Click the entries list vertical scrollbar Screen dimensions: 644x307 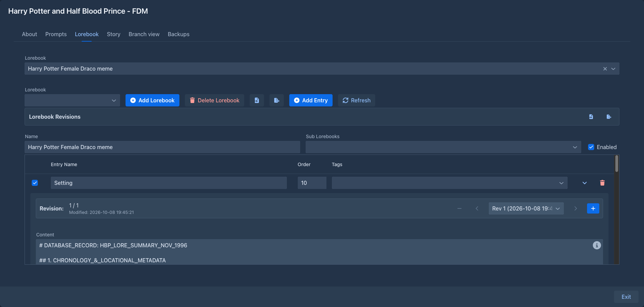coord(616,164)
